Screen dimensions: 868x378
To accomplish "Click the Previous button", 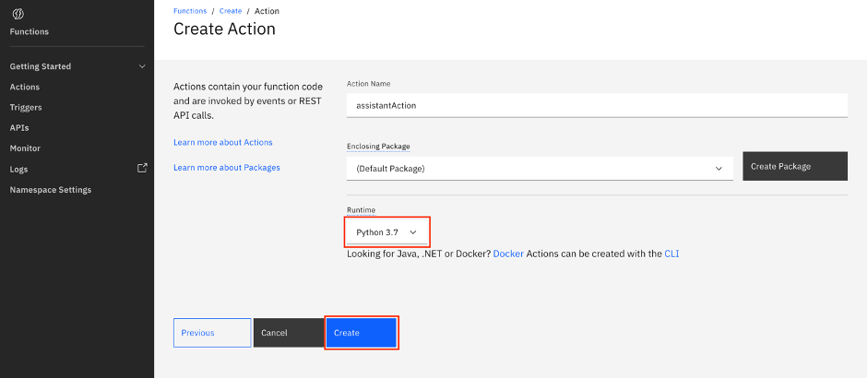I will pyautogui.click(x=211, y=333).
